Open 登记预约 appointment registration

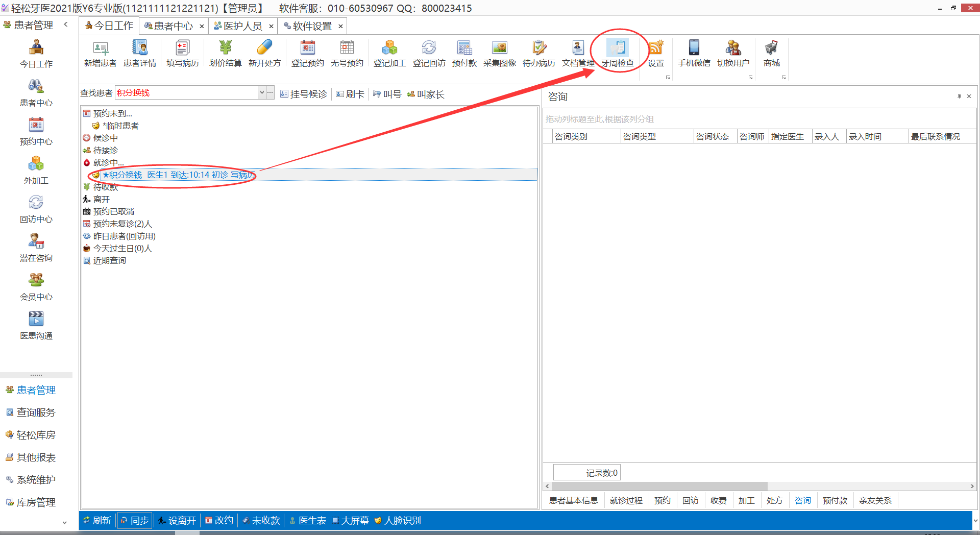307,54
